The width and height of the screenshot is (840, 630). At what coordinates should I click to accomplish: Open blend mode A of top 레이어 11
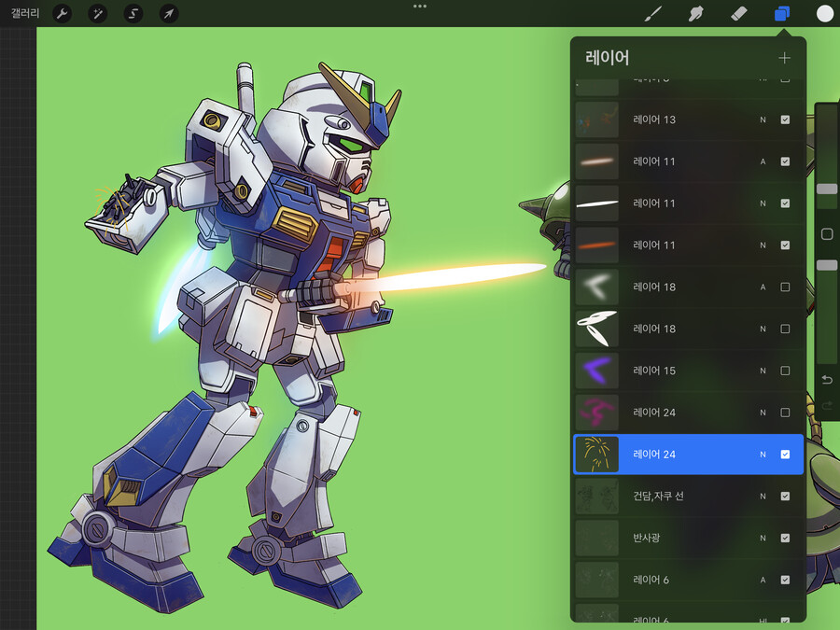click(763, 161)
